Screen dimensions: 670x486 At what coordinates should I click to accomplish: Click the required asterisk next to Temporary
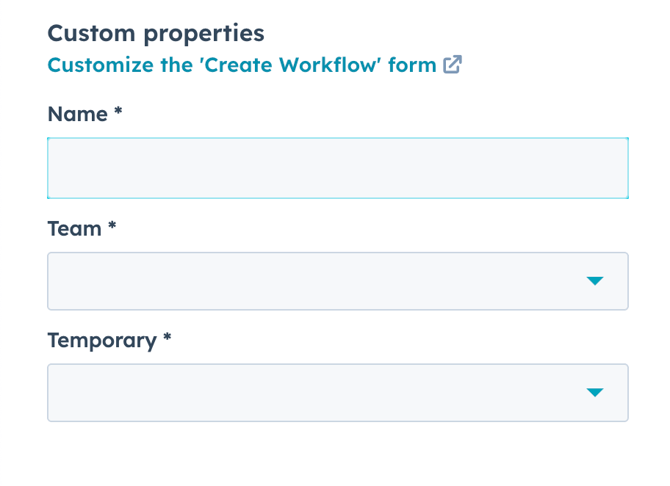[167, 340]
